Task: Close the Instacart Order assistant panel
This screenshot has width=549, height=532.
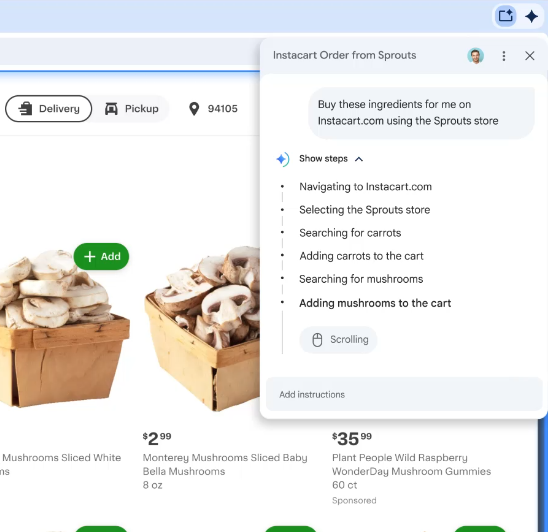Action: [x=529, y=56]
